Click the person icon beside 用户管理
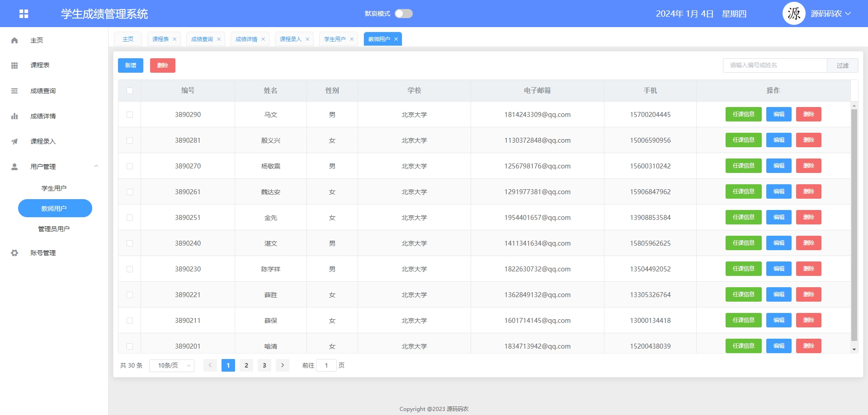This screenshot has height=415, width=868. point(14,167)
